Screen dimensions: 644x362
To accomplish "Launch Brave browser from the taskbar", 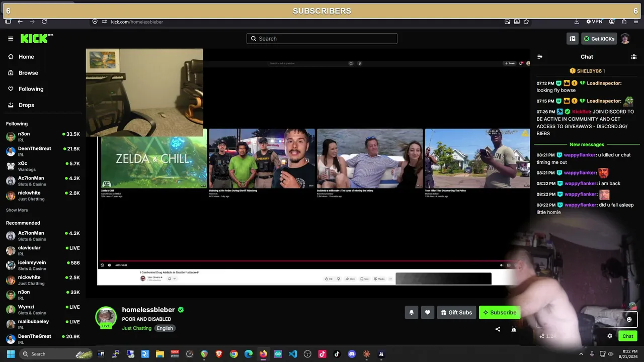I will pos(219,354).
